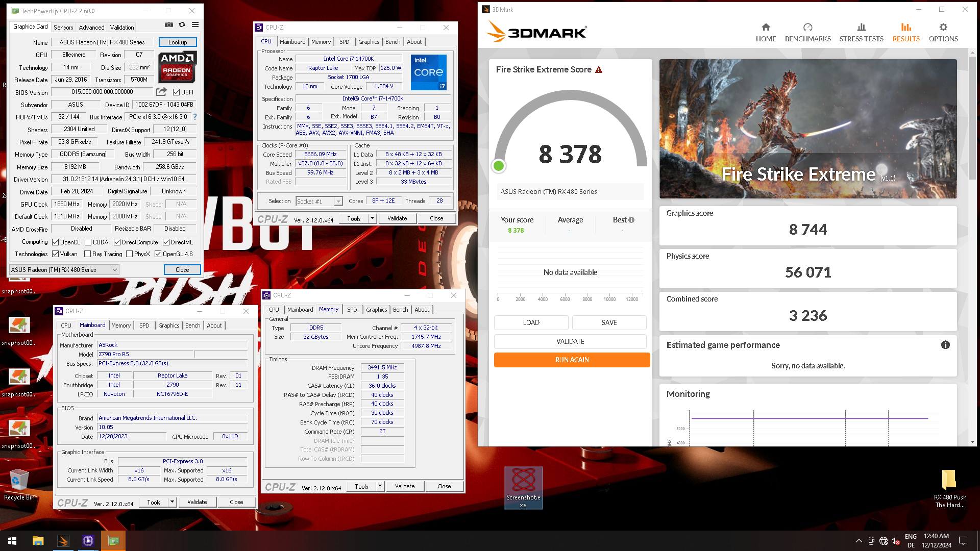Take a GPU-Z screenshot with camera icon
Screen dimensions: 980x551
point(169,24)
